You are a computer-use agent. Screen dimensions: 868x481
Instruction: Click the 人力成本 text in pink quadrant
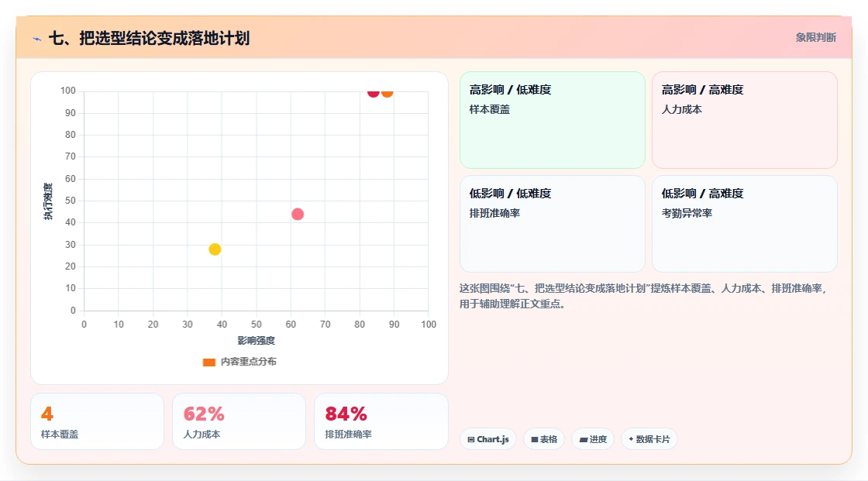[681, 109]
